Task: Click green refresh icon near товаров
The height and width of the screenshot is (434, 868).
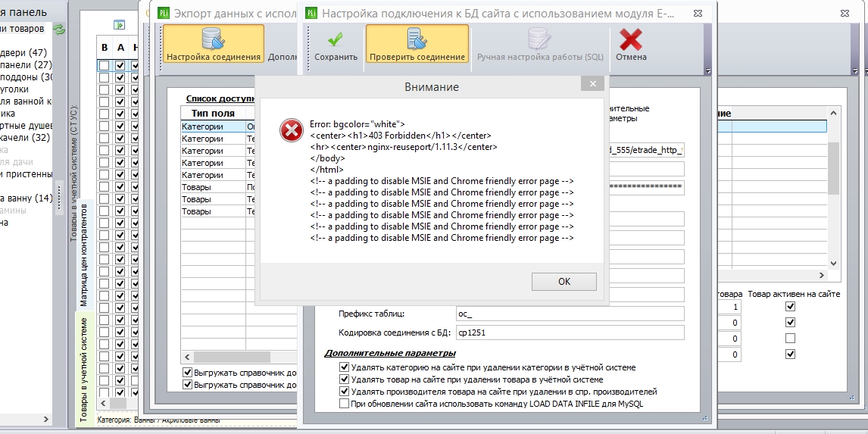Action: [x=58, y=29]
